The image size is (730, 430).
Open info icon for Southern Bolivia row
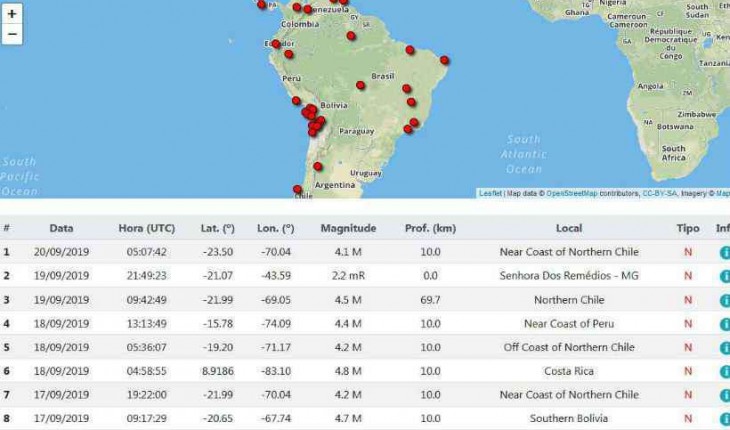(x=724, y=419)
